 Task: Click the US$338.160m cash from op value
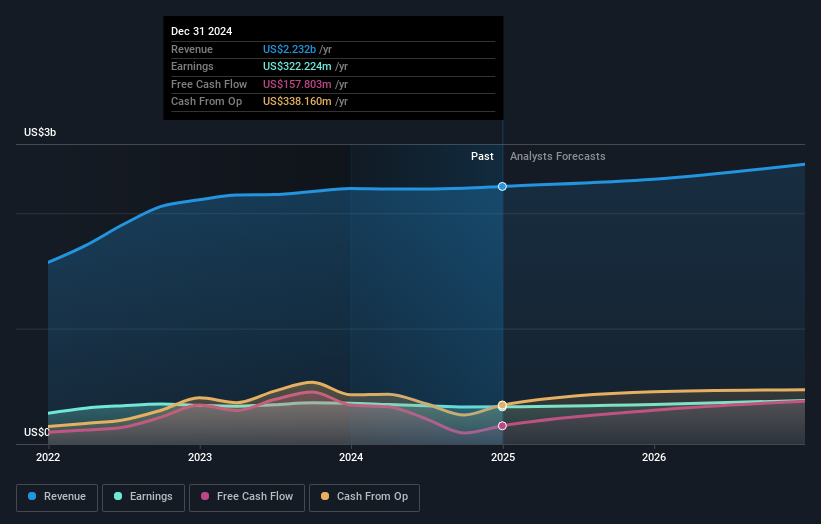(297, 102)
